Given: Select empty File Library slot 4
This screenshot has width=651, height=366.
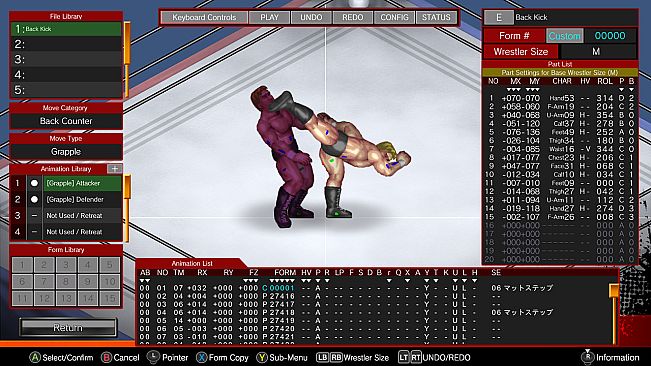Looking at the screenshot, I should (66, 75).
